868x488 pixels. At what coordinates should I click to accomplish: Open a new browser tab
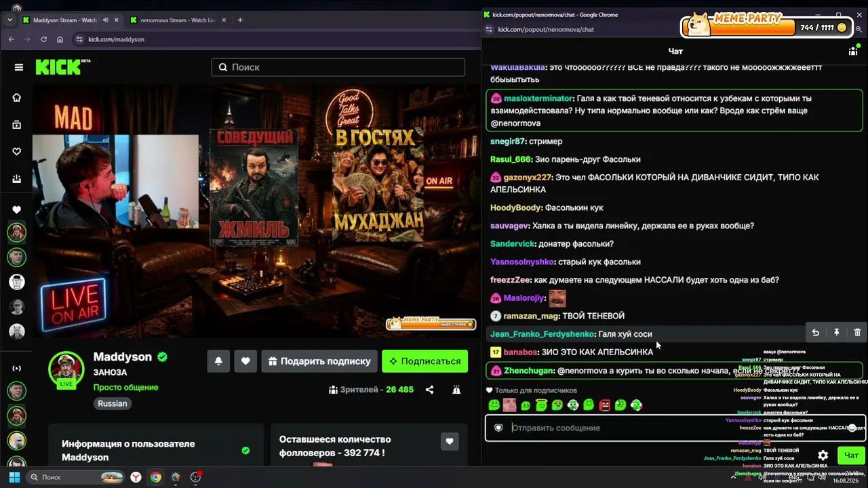tap(240, 20)
